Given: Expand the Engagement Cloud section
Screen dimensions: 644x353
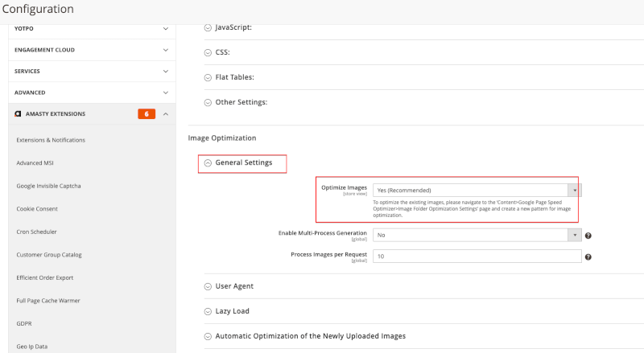Looking at the screenshot, I should 92,50.
